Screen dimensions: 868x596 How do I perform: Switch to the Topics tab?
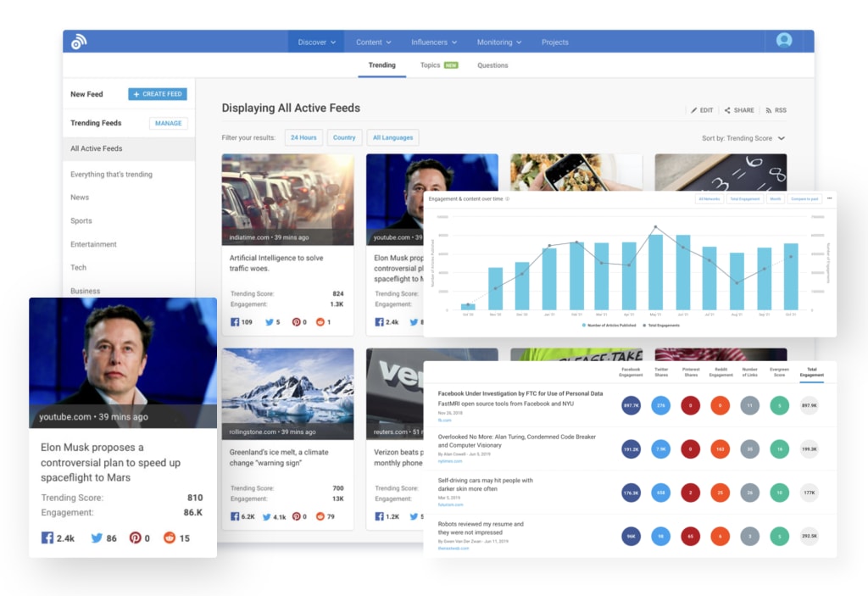click(x=431, y=65)
